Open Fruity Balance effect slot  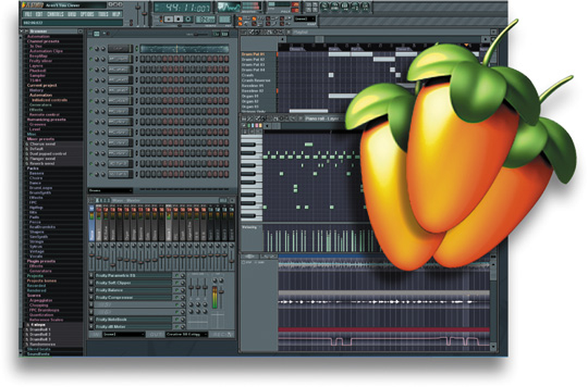[133, 290]
